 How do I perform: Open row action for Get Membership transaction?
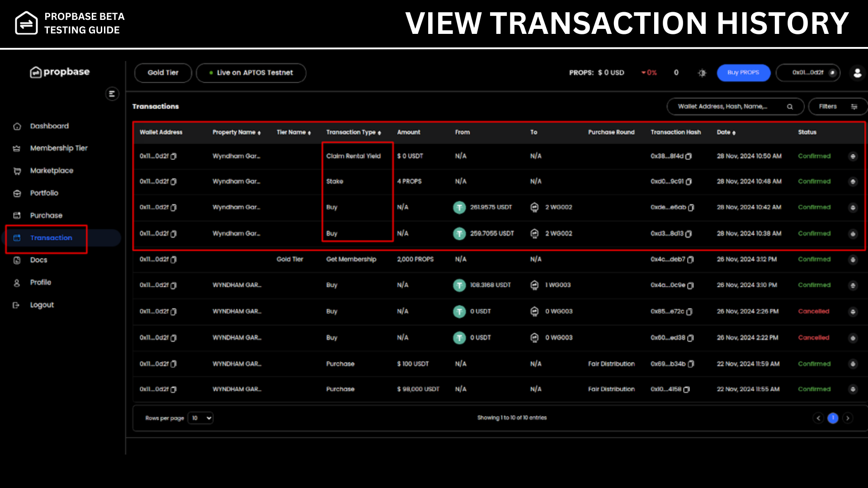(x=853, y=259)
